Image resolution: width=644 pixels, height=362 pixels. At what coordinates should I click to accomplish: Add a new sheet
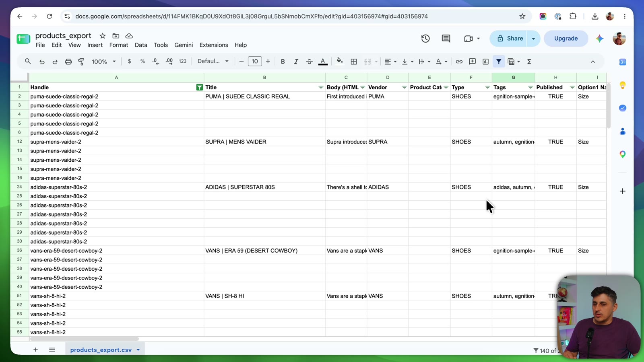pos(35,350)
